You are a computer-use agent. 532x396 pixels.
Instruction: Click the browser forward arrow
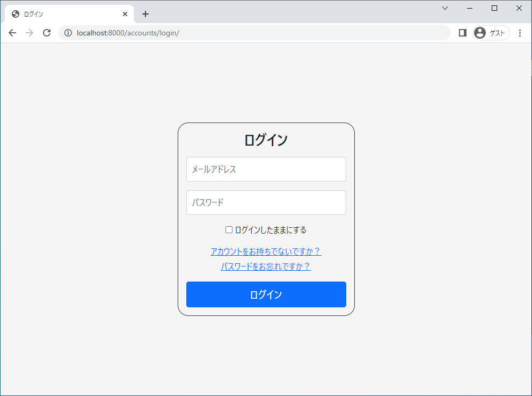tap(30, 33)
